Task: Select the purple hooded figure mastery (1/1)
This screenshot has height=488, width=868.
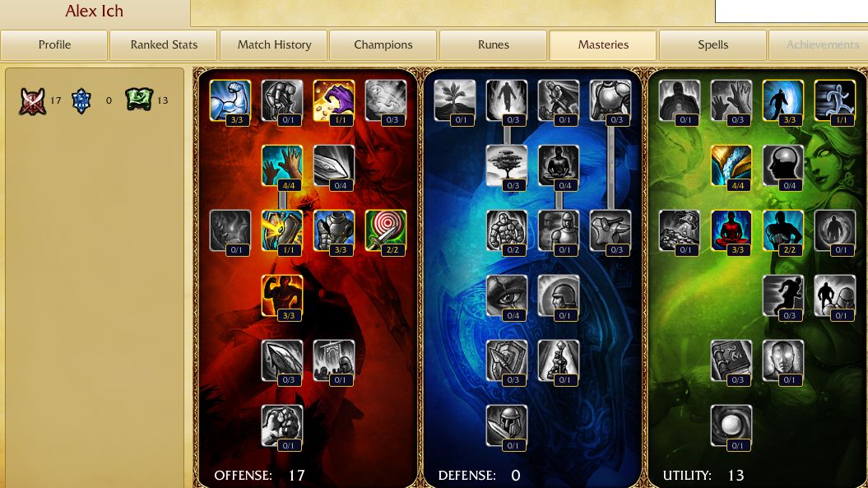Action: tap(334, 101)
